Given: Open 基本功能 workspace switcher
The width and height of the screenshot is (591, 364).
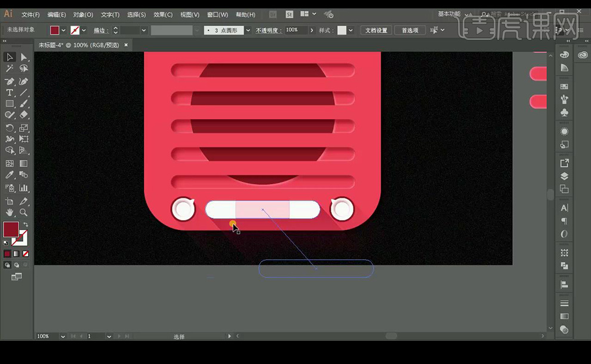Looking at the screenshot, I should (x=454, y=14).
